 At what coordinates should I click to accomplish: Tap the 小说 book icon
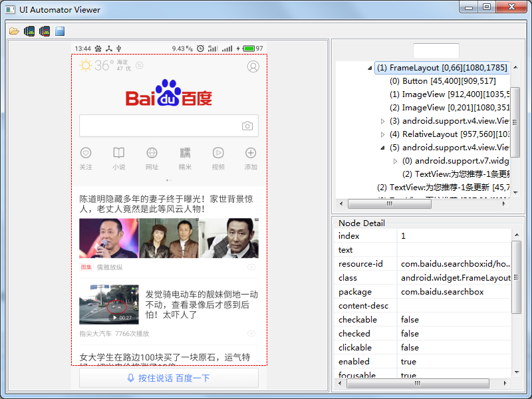(119, 153)
